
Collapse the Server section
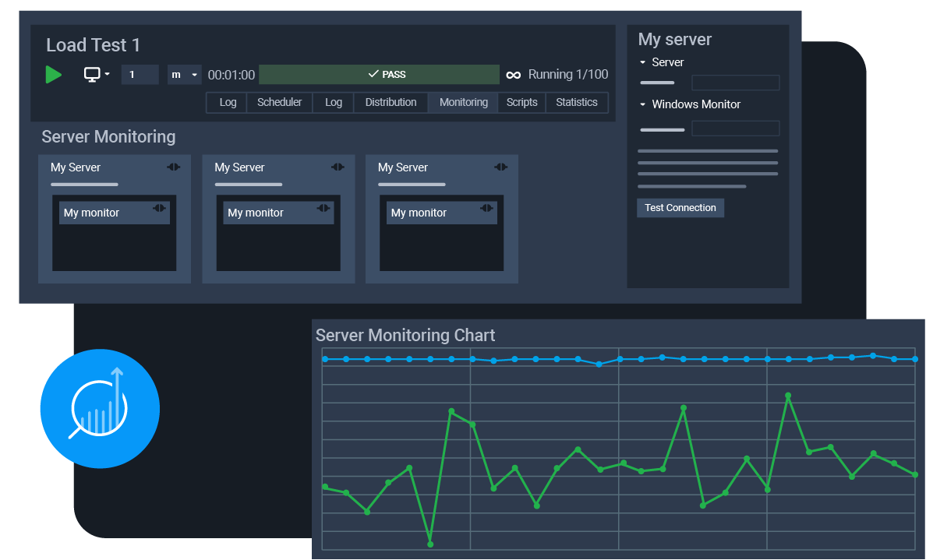click(x=644, y=62)
